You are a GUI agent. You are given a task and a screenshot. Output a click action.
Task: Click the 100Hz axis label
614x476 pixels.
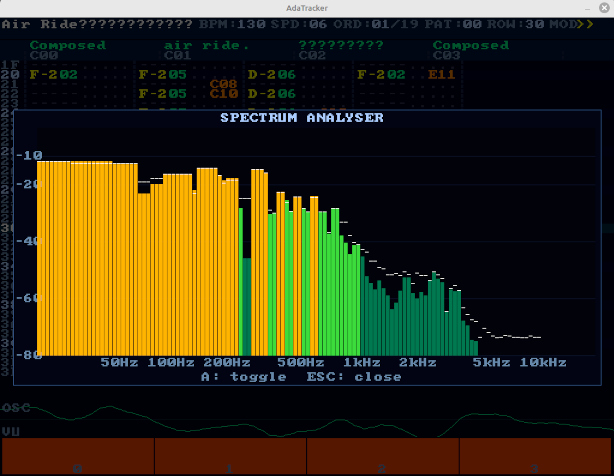[171, 362]
